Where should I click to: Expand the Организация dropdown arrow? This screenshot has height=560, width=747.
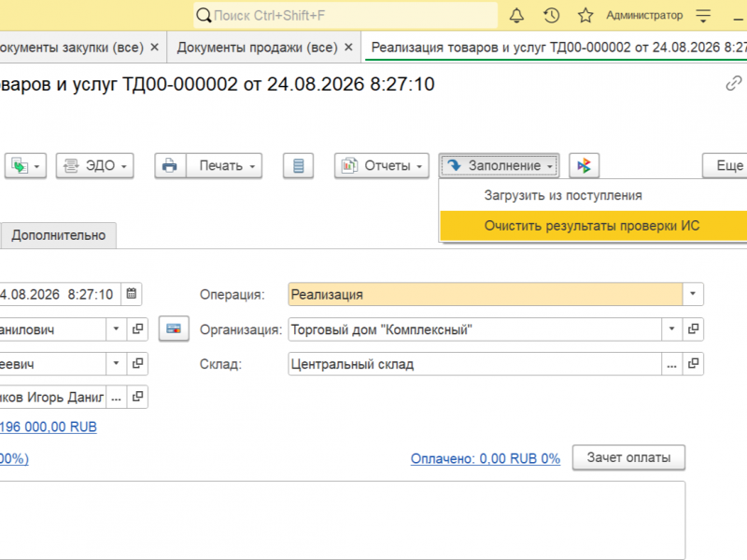pyautogui.click(x=671, y=329)
